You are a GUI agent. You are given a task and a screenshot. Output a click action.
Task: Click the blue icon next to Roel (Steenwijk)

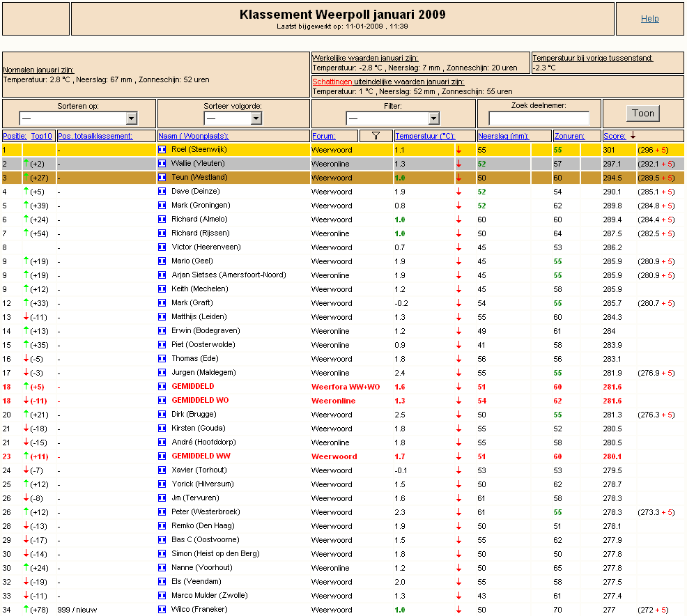(162, 150)
